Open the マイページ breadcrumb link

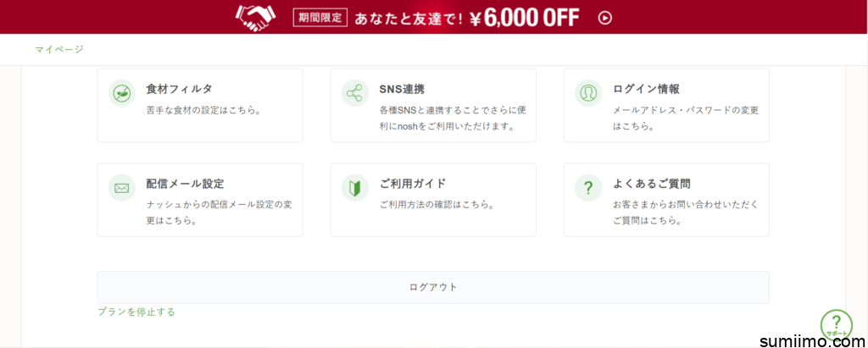[59, 50]
